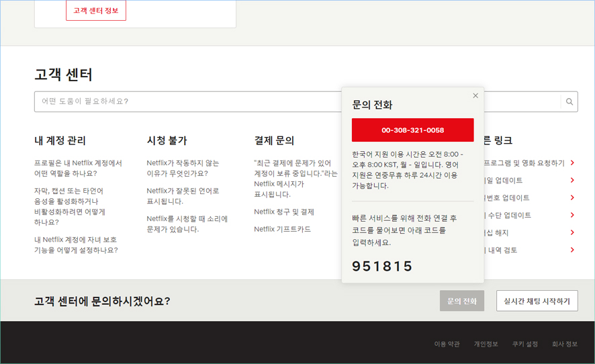Open the Netflix 잘못된 언어 article
Viewport: 595px width, 364px height.
click(x=183, y=196)
